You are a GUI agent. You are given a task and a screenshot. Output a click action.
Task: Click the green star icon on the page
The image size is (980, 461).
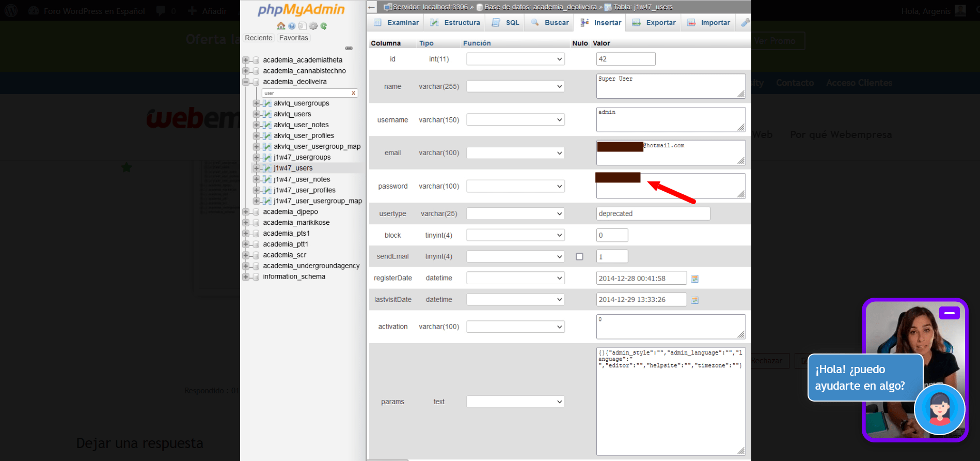(x=127, y=167)
